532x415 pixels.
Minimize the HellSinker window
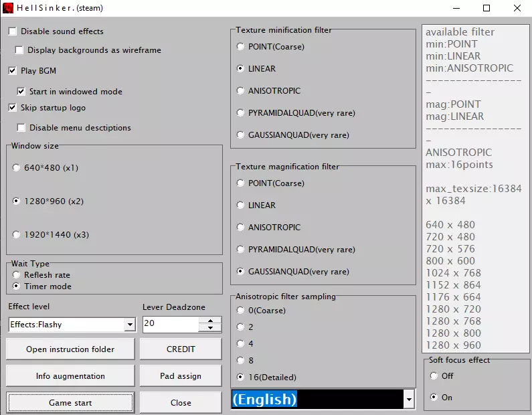[x=456, y=8]
